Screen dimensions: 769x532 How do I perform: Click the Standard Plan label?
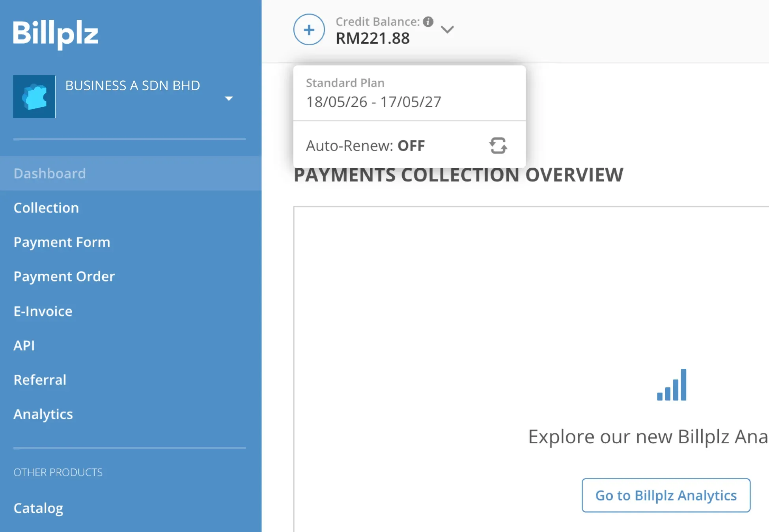click(x=345, y=83)
